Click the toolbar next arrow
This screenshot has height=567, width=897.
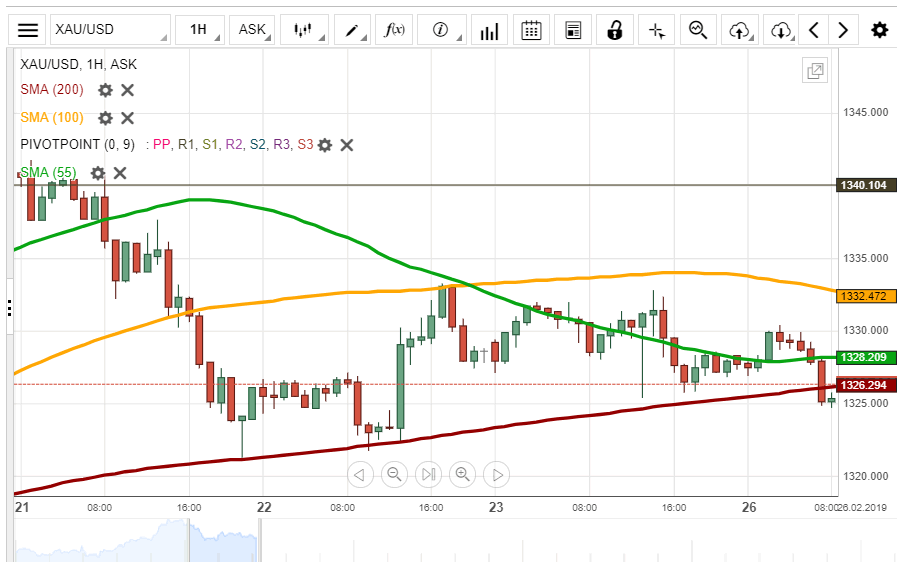tap(843, 30)
